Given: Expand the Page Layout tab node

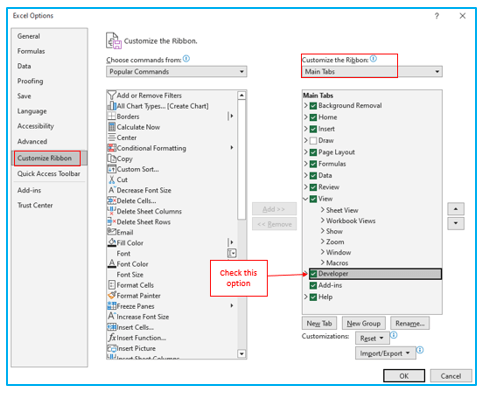Looking at the screenshot, I should [306, 152].
